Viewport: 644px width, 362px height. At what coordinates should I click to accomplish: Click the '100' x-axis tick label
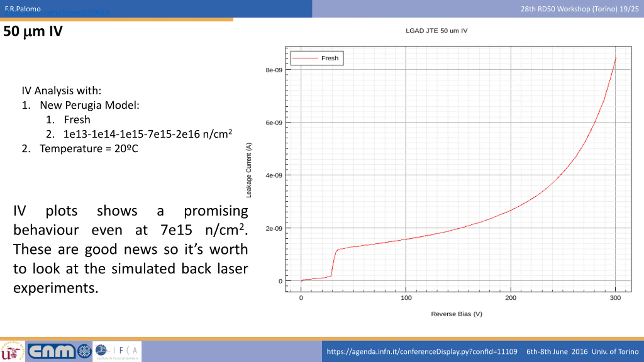(406, 298)
